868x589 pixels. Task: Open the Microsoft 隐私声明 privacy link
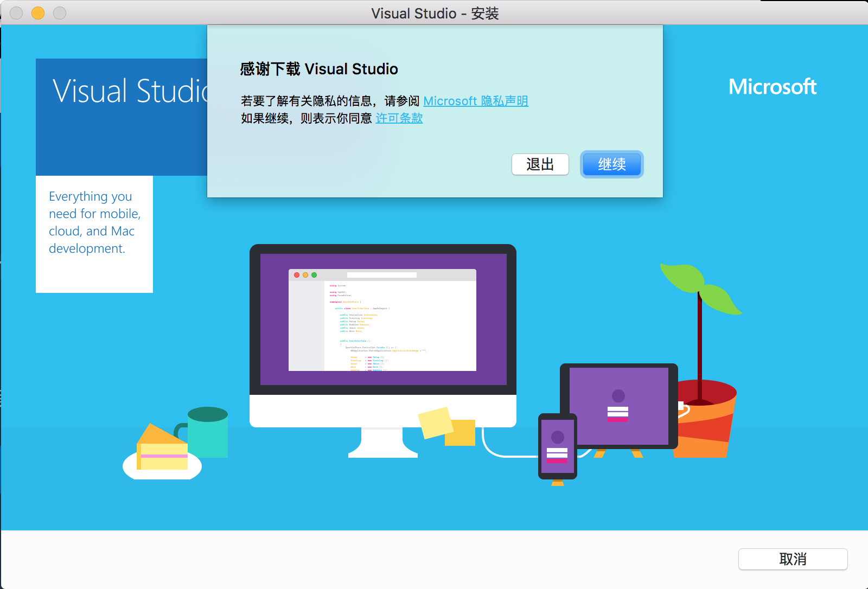476,101
